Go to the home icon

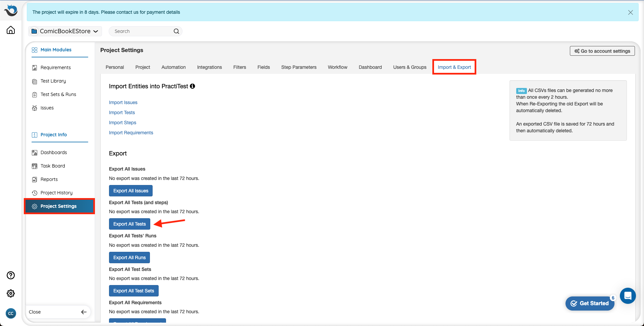[11, 30]
